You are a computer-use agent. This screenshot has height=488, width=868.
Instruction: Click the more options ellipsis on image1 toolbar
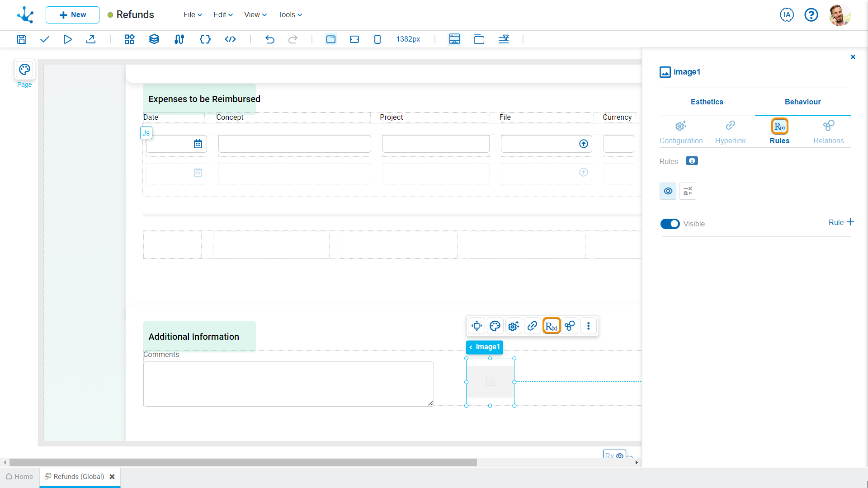[x=588, y=326]
